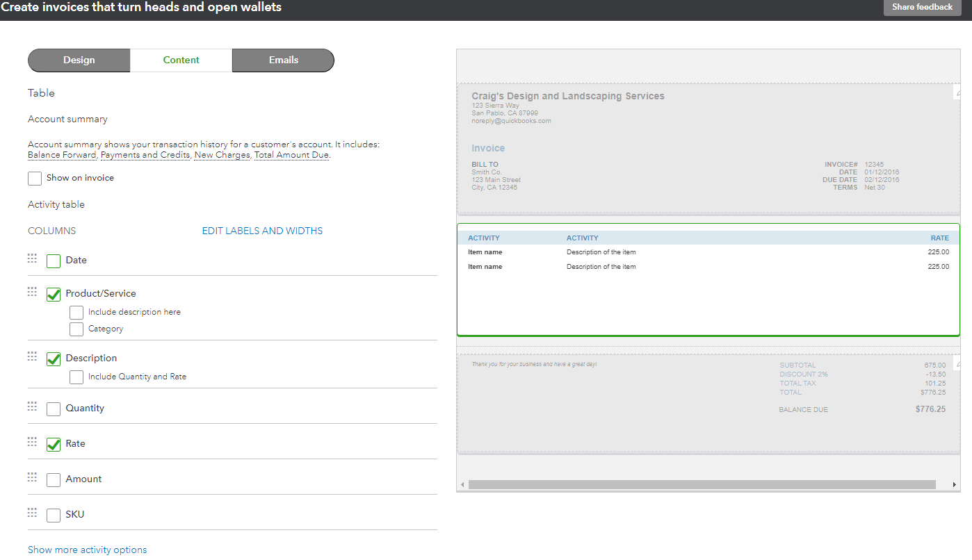Open EDIT LABELS AND WIDTHS
972x560 pixels.
click(262, 230)
